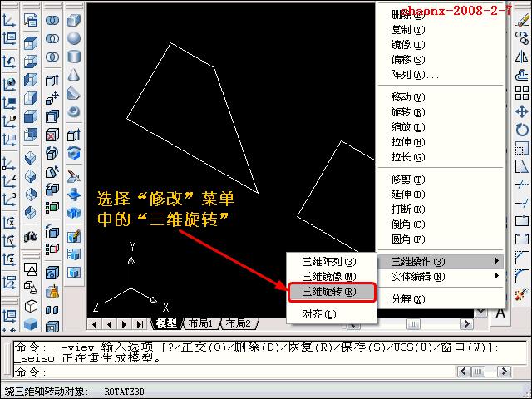Click the Slice solid tool
This screenshot has width=532, height=399.
(x=74, y=176)
